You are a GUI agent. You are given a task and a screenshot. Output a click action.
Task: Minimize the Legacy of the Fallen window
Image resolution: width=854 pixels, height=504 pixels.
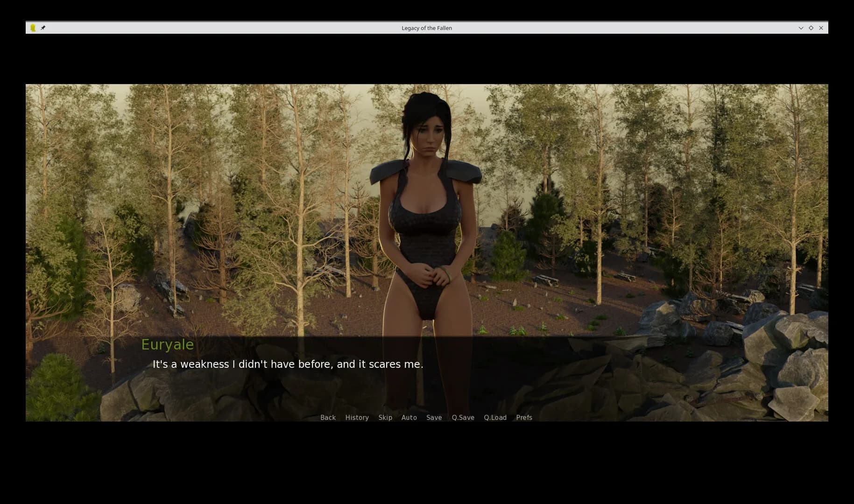tap(801, 28)
